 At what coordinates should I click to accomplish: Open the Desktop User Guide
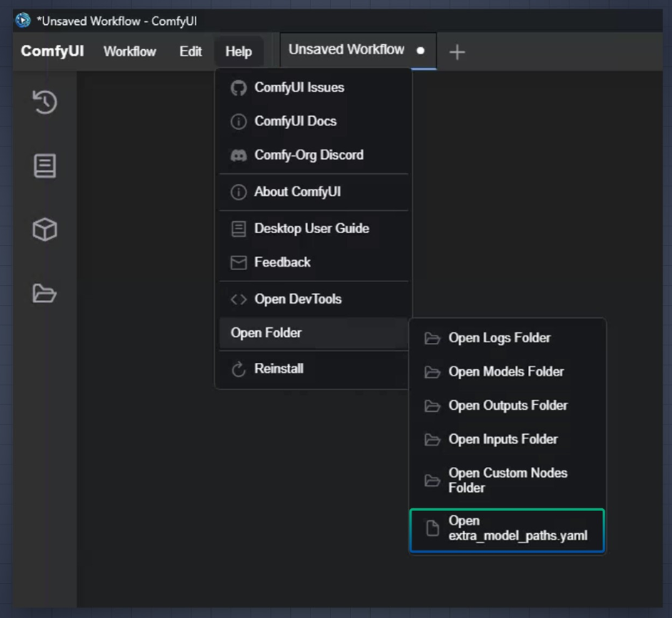311,229
